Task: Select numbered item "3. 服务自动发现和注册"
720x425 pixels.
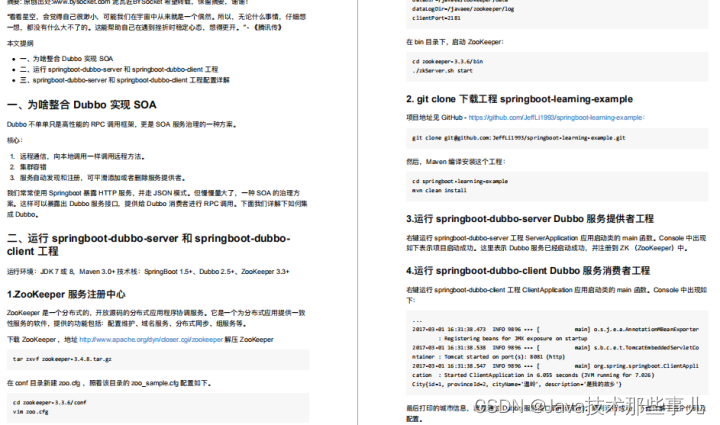Action: tap(98, 178)
